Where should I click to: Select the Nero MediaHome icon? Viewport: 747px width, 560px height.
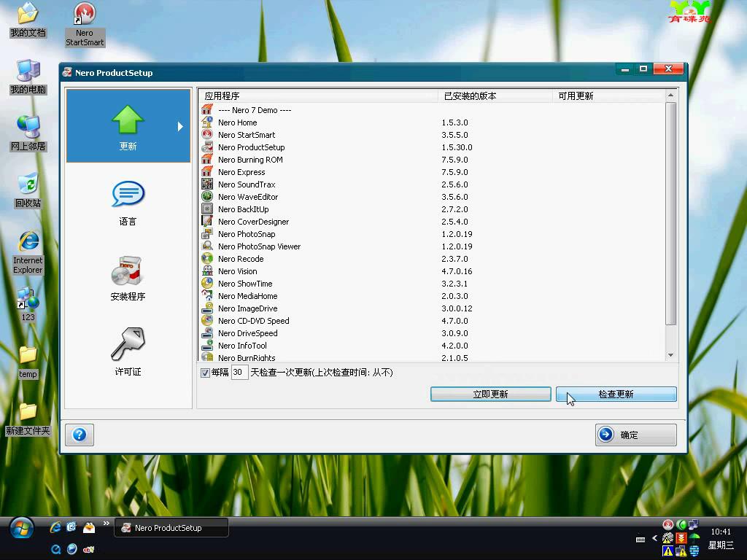pos(206,296)
